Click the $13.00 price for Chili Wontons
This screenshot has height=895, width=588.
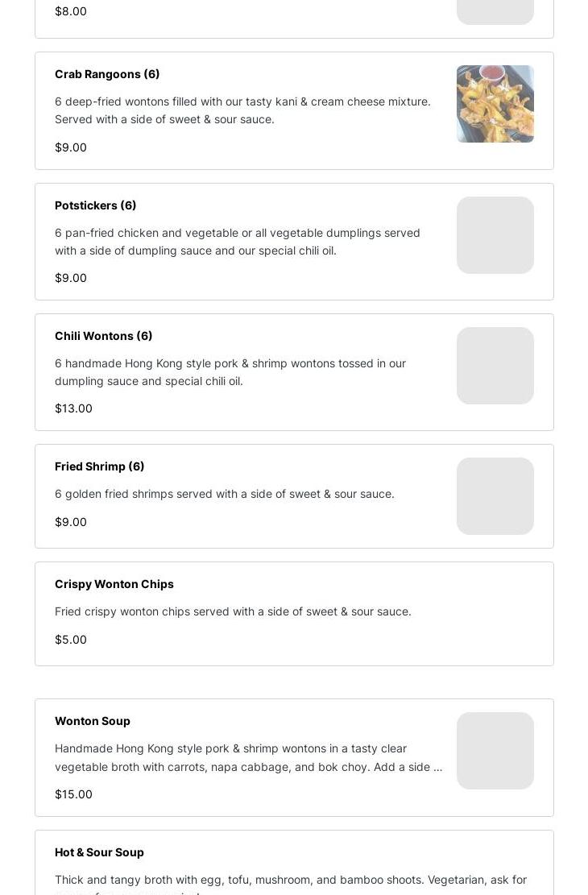73,408
